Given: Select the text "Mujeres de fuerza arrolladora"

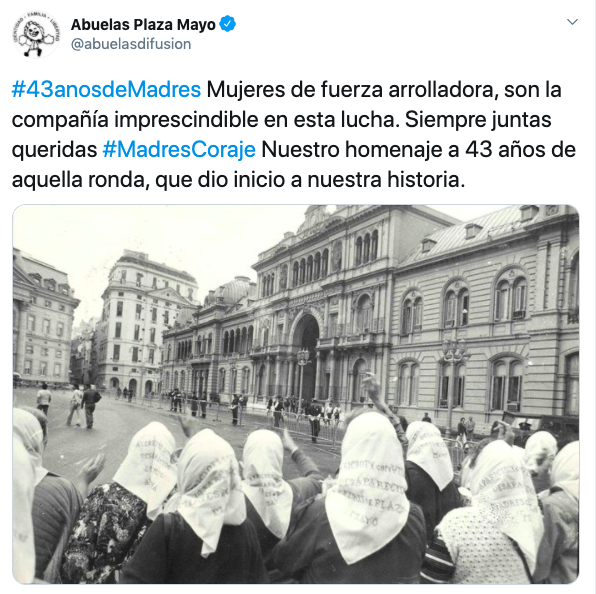Looking at the screenshot, I should (x=352, y=90).
